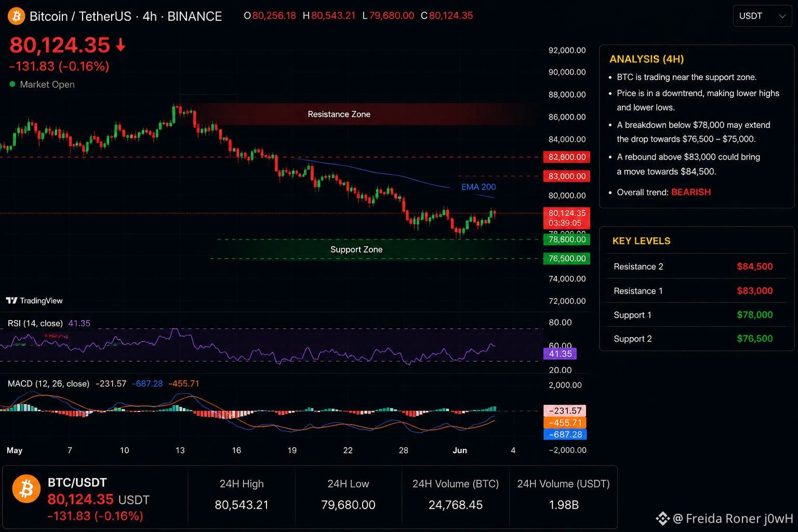The height and width of the screenshot is (532, 798).
Task: Select the Resistance 1 row in Key Levels
Action: click(x=697, y=291)
